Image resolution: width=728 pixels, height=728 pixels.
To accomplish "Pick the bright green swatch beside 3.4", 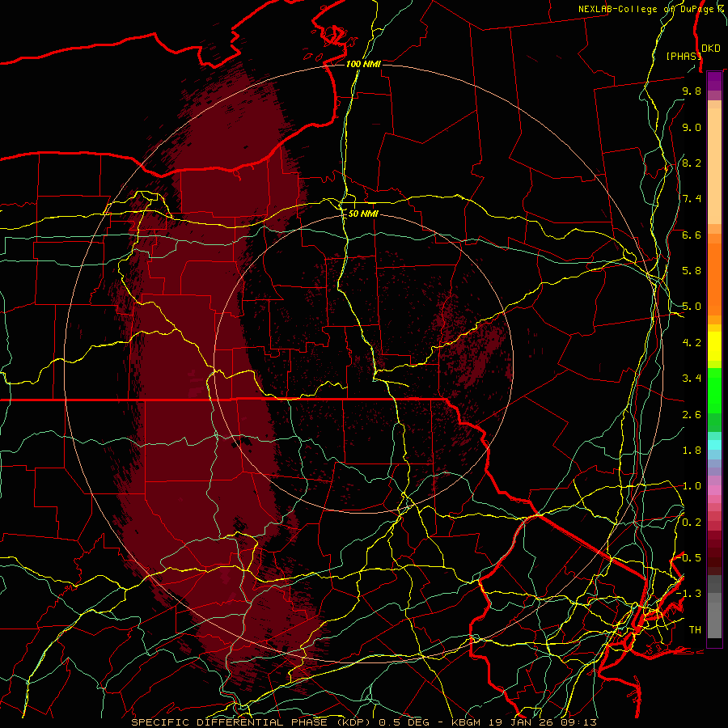I will click(714, 389).
